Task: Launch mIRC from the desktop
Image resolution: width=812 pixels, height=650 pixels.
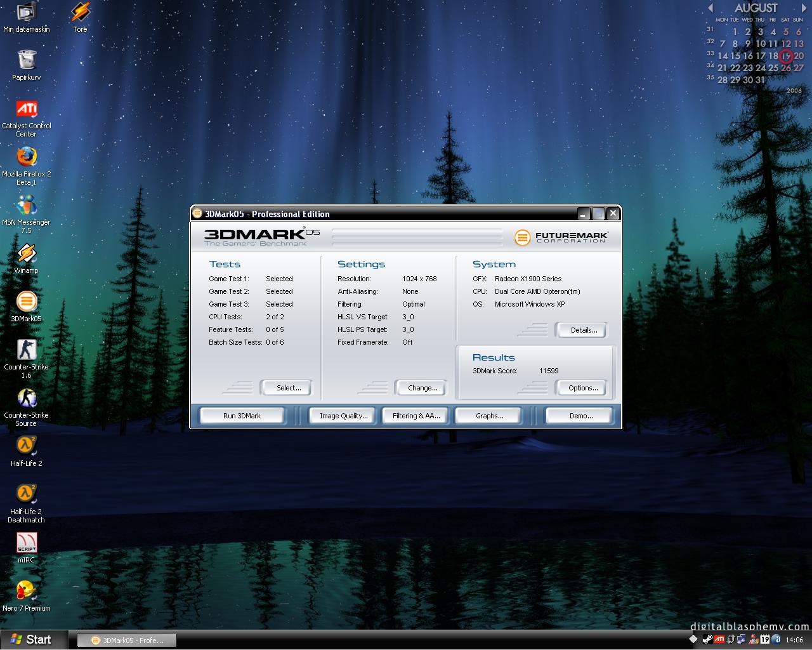Action: point(26,548)
